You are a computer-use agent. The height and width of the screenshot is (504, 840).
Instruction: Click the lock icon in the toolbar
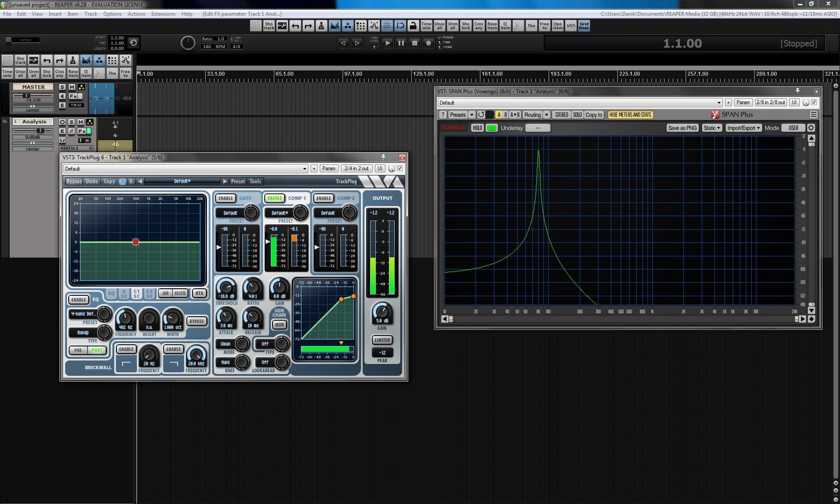point(413,26)
